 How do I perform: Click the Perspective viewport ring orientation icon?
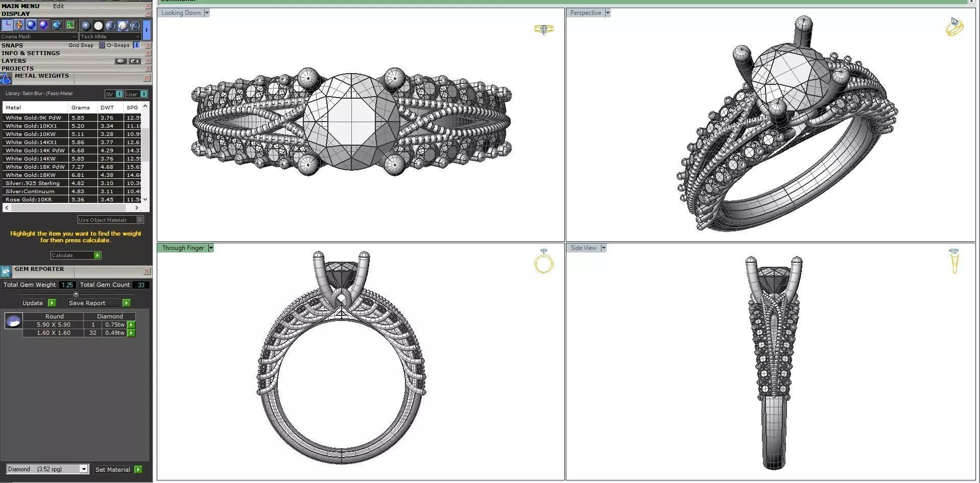[x=954, y=27]
